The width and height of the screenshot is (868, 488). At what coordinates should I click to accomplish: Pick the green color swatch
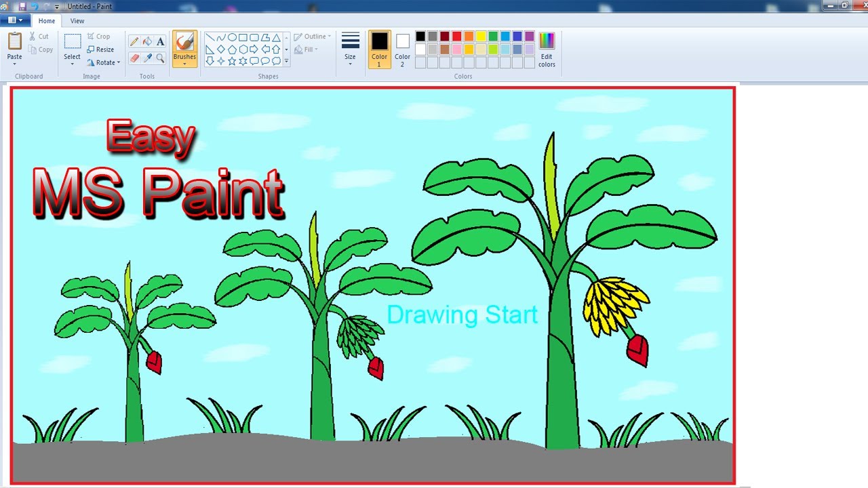[x=493, y=37]
